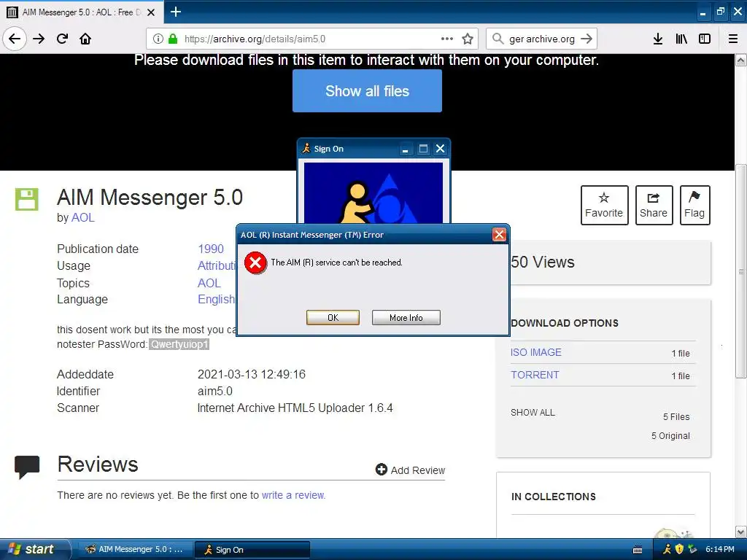This screenshot has width=747, height=560.
Task: Open the 'write a review' link
Action: click(x=293, y=495)
